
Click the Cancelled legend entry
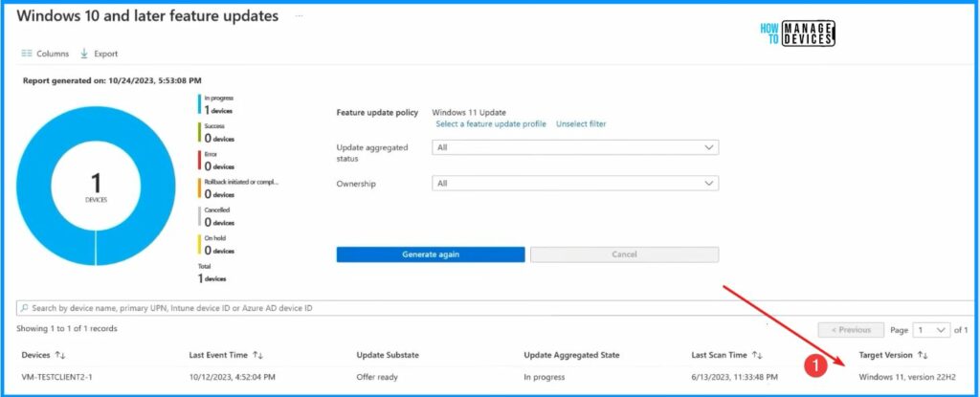(x=216, y=216)
